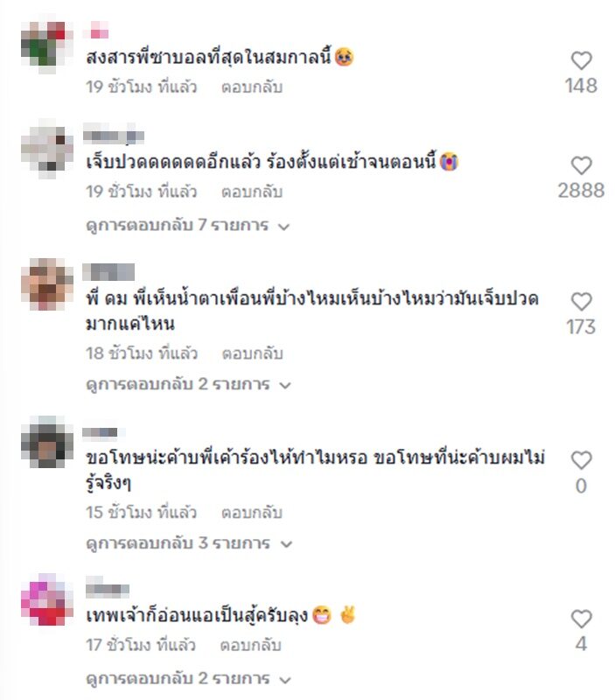615x700 pixels.
Task: Expand 2 replies under the 17-hour comment
Action: pos(188,679)
